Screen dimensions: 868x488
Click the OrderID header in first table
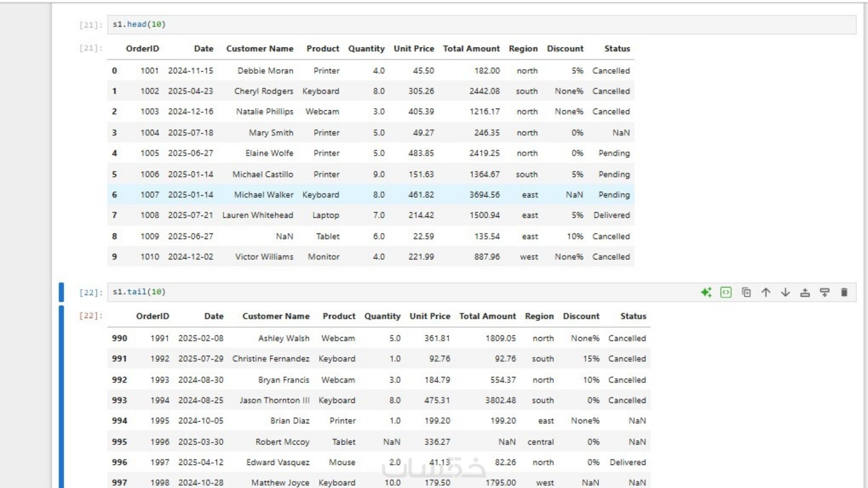[x=142, y=49]
